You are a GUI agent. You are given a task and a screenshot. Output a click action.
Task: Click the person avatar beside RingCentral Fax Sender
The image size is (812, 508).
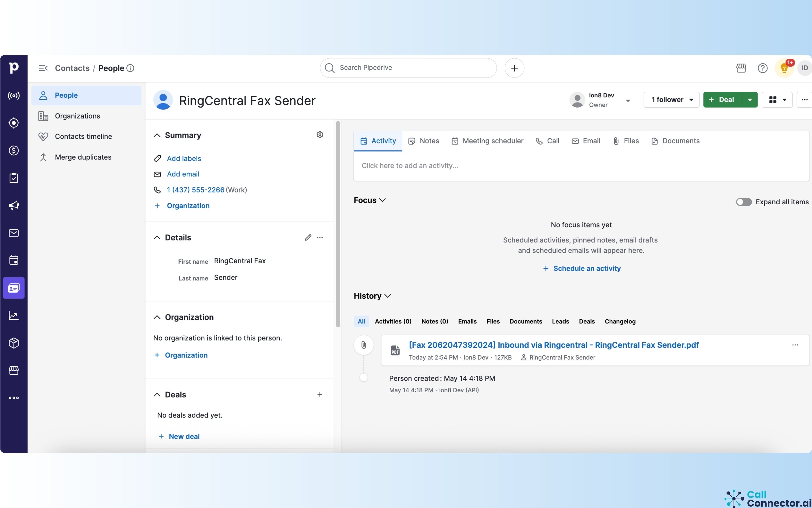pos(163,100)
